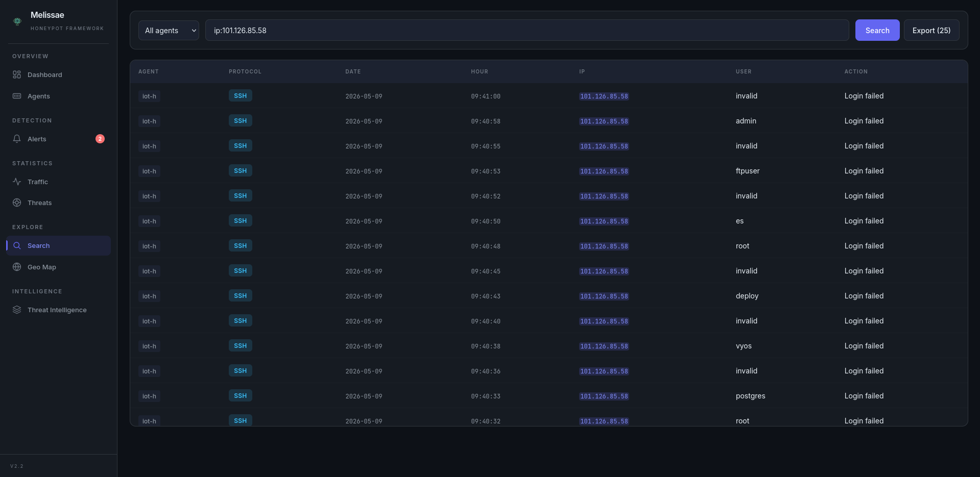This screenshot has width=980, height=477.
Task: Click the PROTOCOL column header
Action: (245, 71)
